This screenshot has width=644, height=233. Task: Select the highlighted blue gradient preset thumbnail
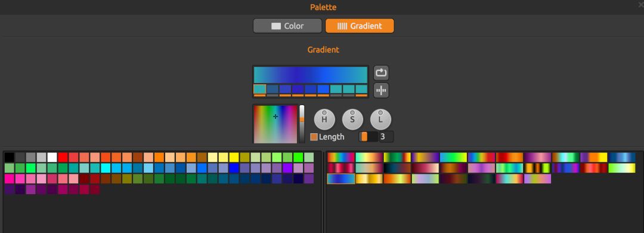(x=341, y=179)
